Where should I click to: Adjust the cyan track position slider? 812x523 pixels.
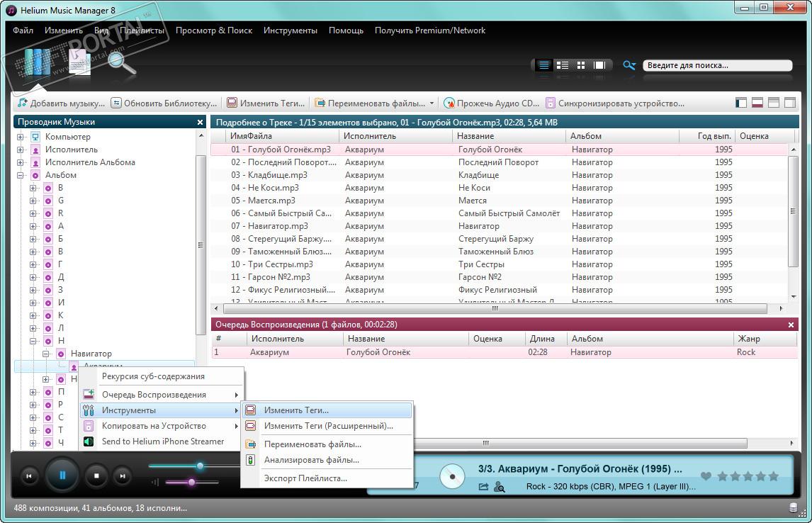(x=200, y=466)
